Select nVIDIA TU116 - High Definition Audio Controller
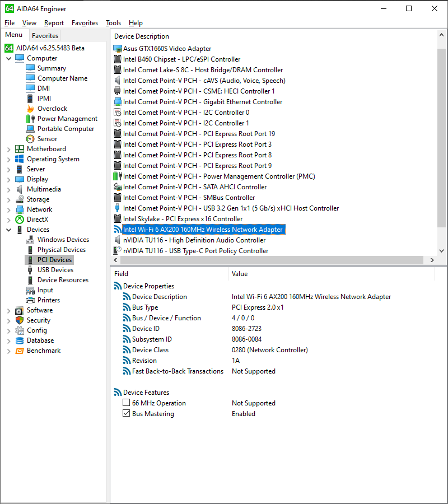 tap(194, 240)
